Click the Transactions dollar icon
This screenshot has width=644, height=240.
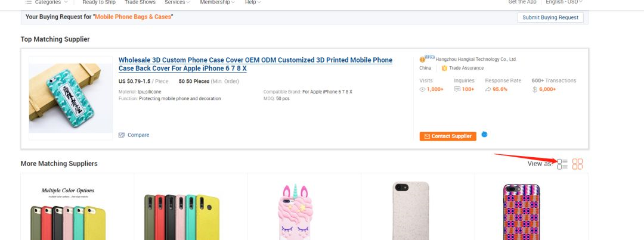pyautogui.click(x=535, y=89)
